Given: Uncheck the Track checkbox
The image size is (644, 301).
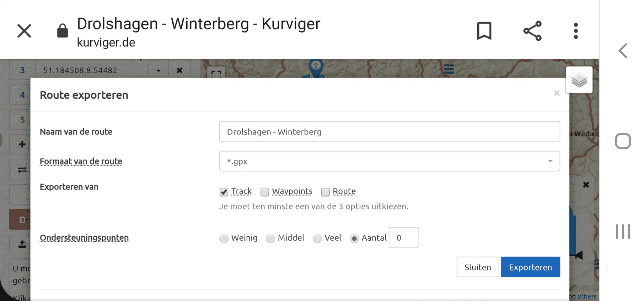Looking at the screenshot, I should click(224, 192).
